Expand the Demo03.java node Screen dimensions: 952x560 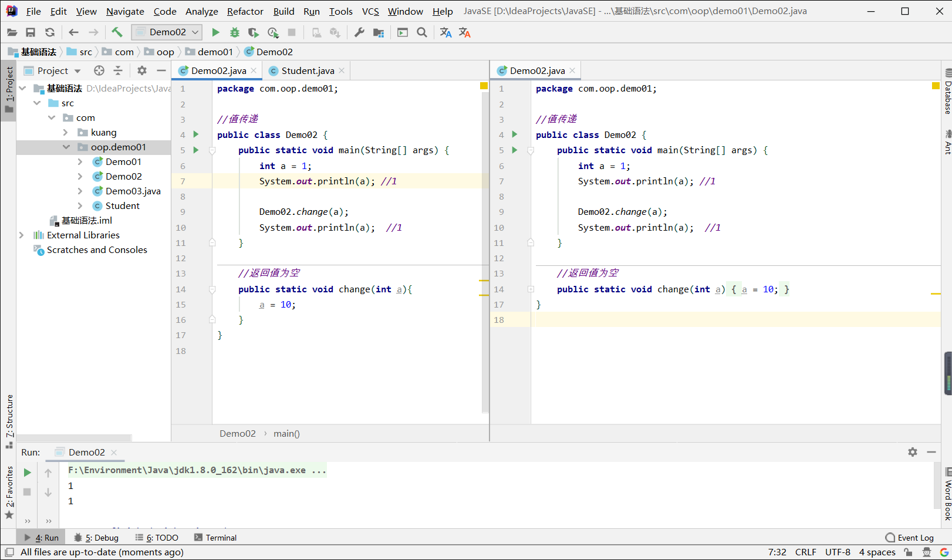tap(80, 191)
